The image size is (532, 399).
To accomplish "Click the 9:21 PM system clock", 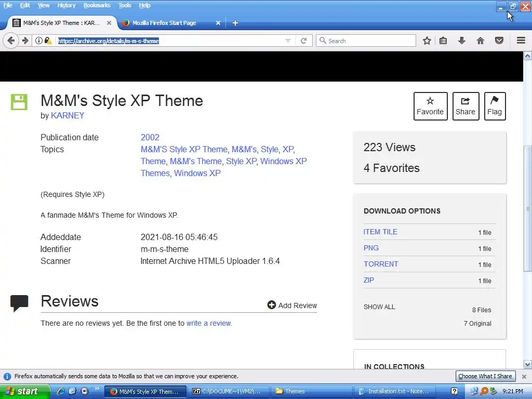I will pos(513,391).
